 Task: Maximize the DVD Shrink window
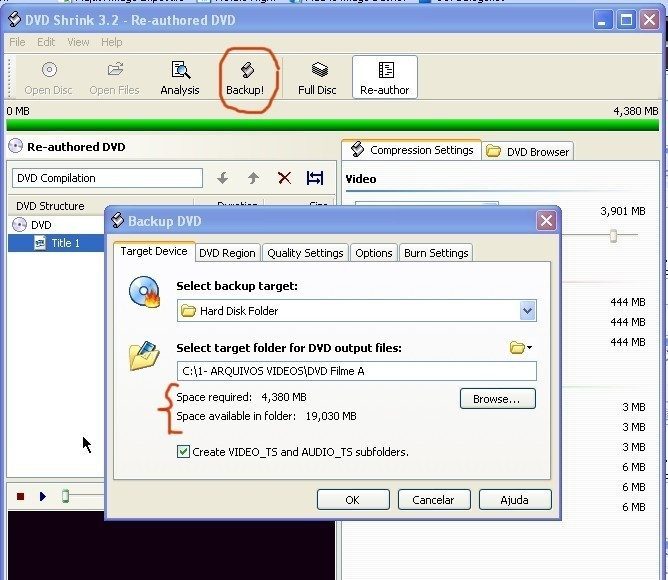pyautogui.click(x=626, y=20)
